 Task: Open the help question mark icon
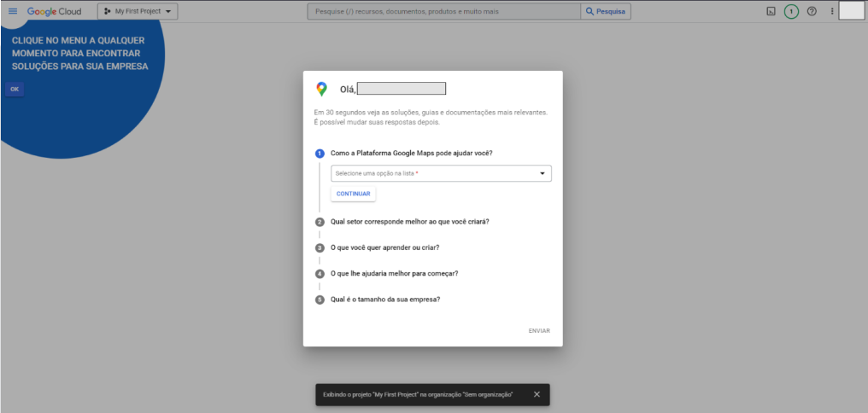point(812,11)
